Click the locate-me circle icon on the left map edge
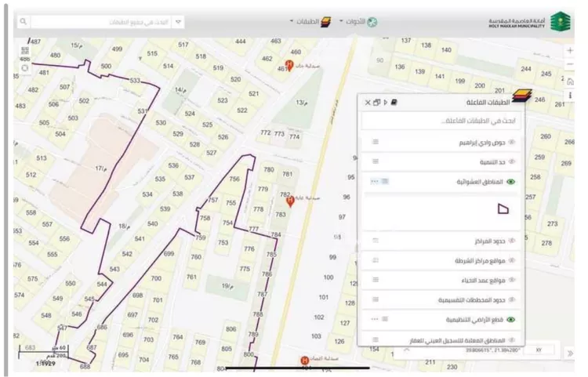Screen dimensions: 588x377 (x=25, y=68)
